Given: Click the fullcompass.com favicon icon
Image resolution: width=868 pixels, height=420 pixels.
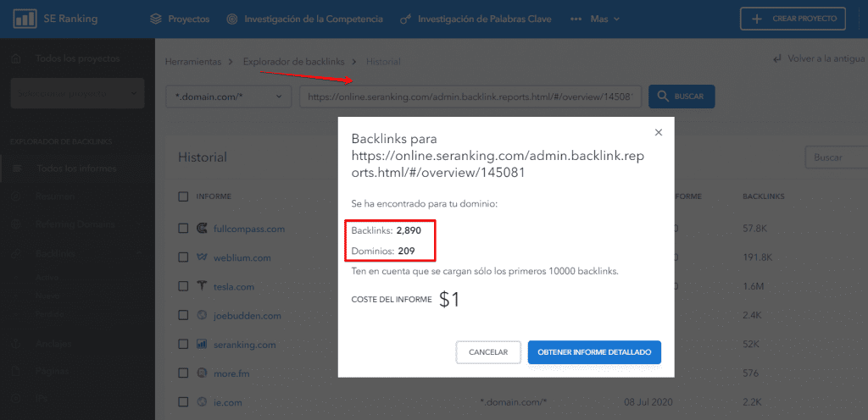Looking at the screenshot, I should pyautogui.click(x=202, y=229).
